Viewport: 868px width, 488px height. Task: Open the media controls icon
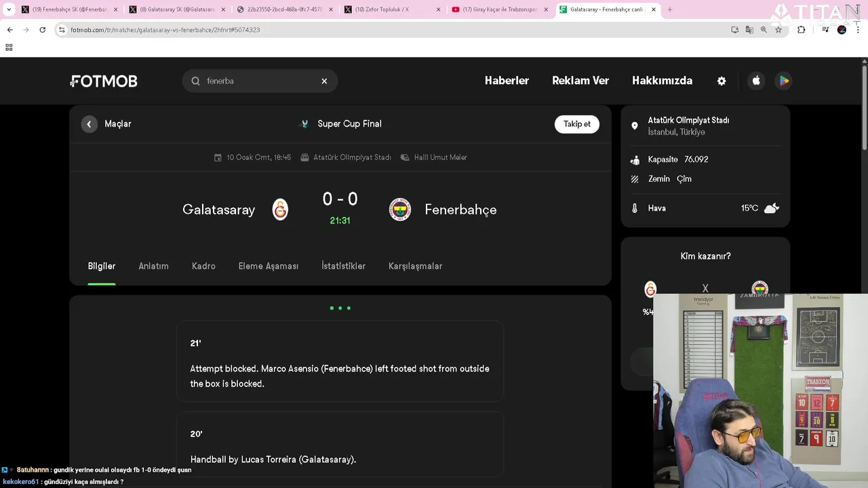coord(825,30)
